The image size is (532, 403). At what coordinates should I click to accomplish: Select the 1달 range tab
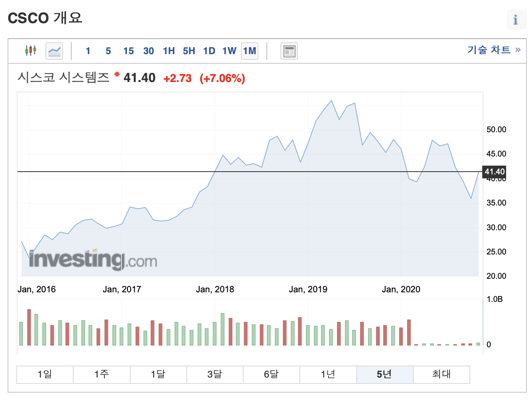pos(158,374)
